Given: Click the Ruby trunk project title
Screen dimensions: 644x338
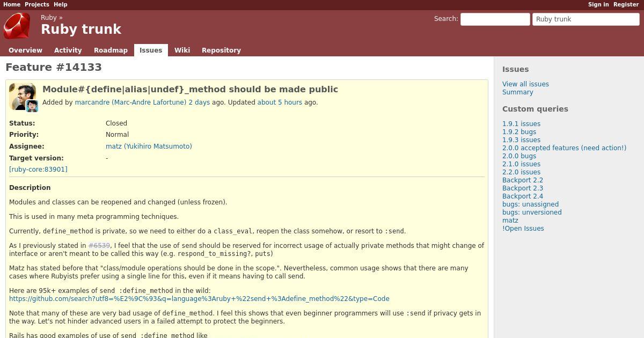Looking at the screenshot, I should (81, 29).
